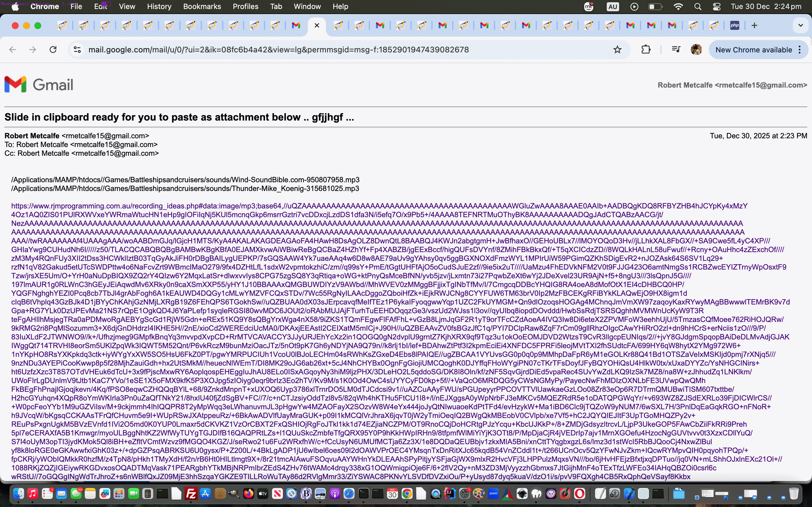
Task: Go back to previous page
Action: (13, 50)
